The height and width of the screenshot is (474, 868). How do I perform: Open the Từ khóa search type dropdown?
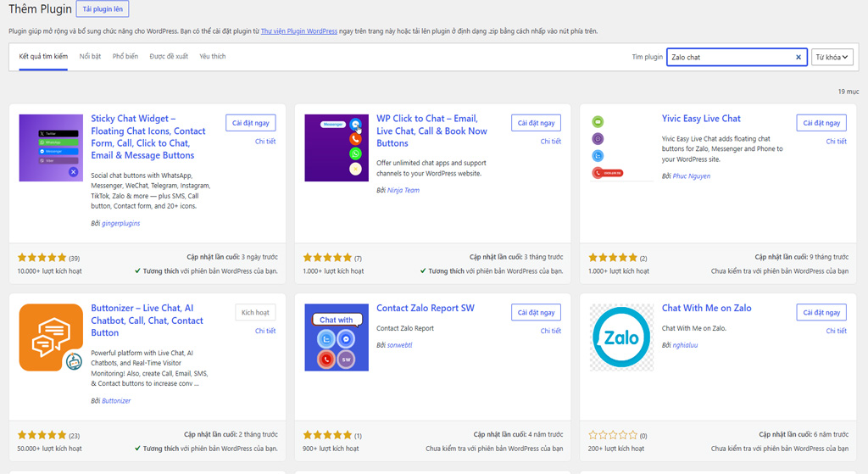click(x=832, y=57)
